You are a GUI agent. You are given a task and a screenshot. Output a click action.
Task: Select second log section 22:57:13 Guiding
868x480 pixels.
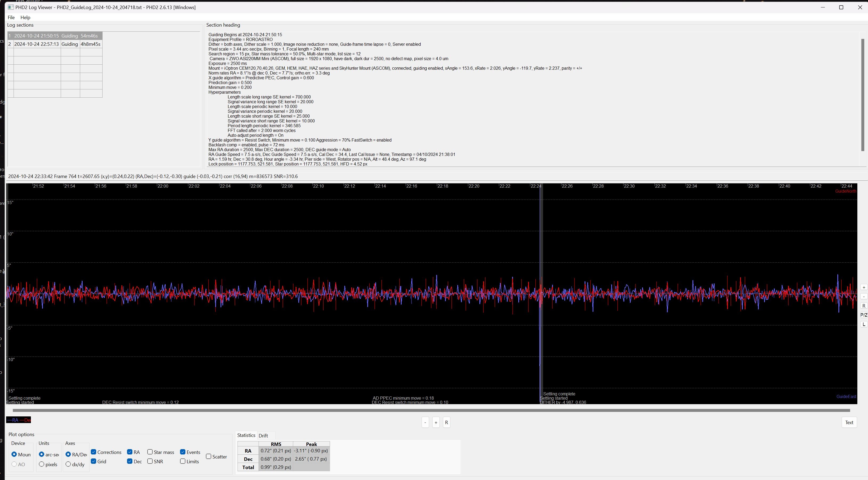(x=36, y=44)
